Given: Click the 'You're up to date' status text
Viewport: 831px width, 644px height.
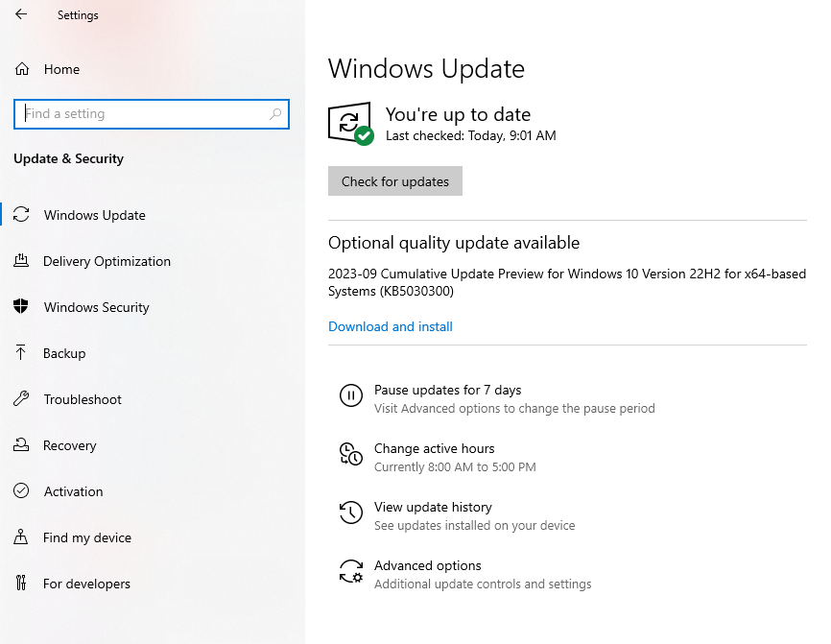Looking at the screenshot, I should (458, 114).
